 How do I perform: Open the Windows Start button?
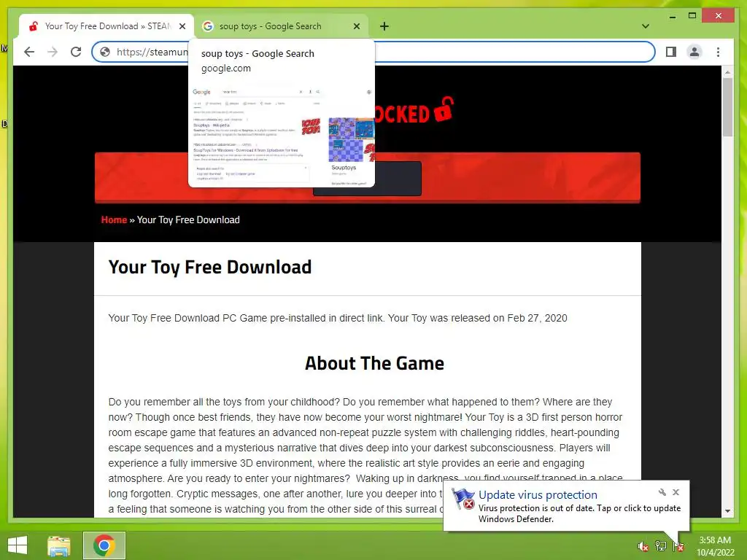tap(18, 545)
